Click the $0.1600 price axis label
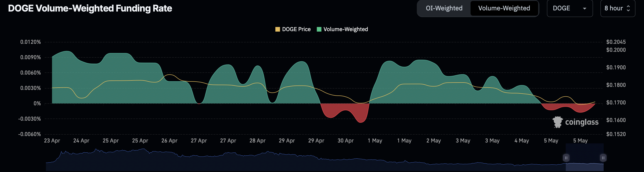The image size is (644, 172). [616, 120]
